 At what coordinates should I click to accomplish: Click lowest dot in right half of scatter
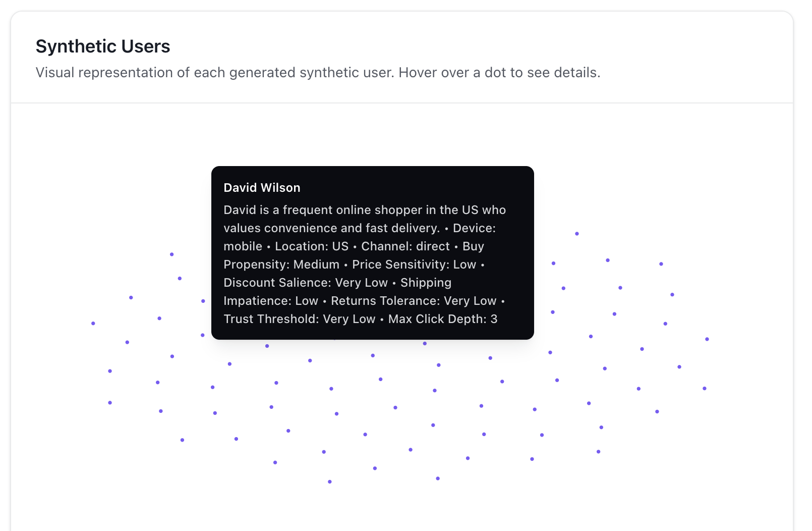click(438, 478)
